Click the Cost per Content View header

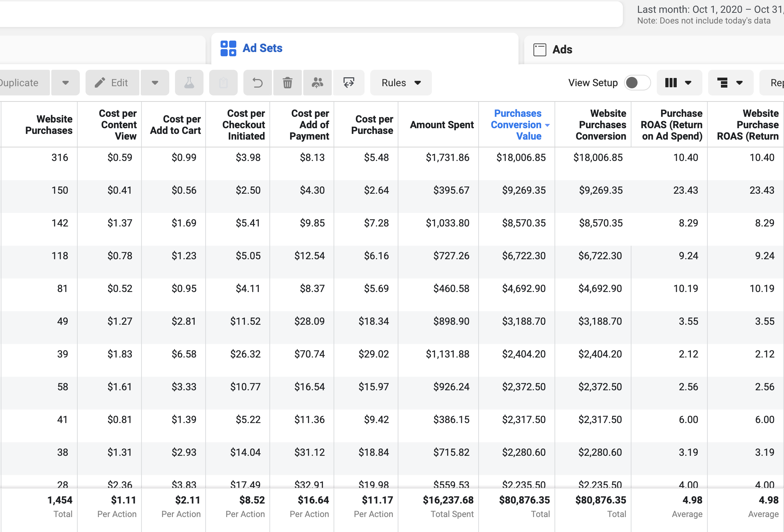click(109, 125)
